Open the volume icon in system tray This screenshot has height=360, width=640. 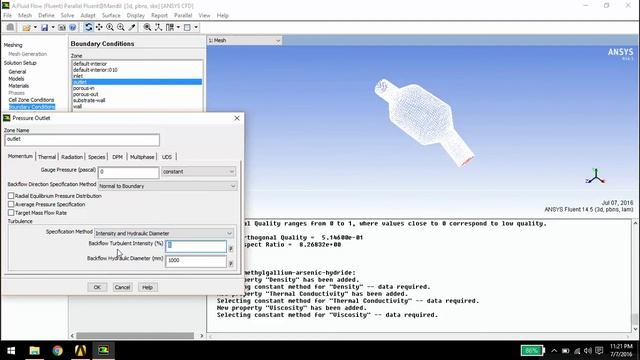pyautogui.click(x=588, y=351)
